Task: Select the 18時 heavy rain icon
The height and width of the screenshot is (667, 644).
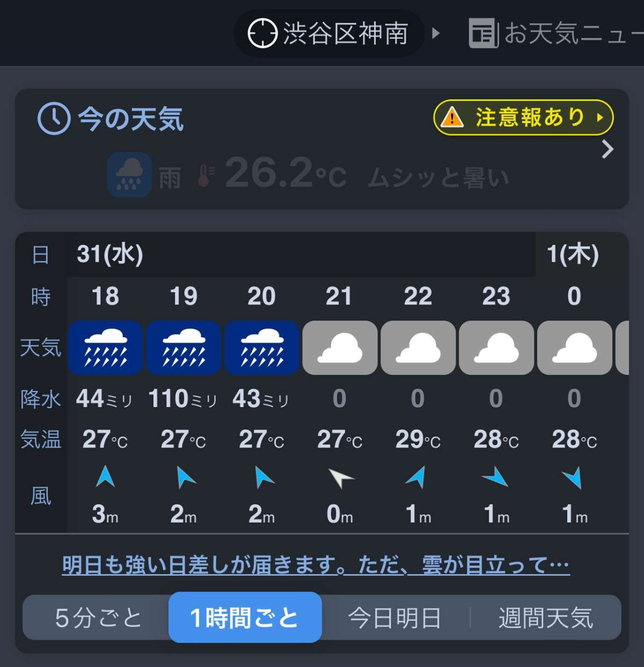Action: tap(105, 347)
